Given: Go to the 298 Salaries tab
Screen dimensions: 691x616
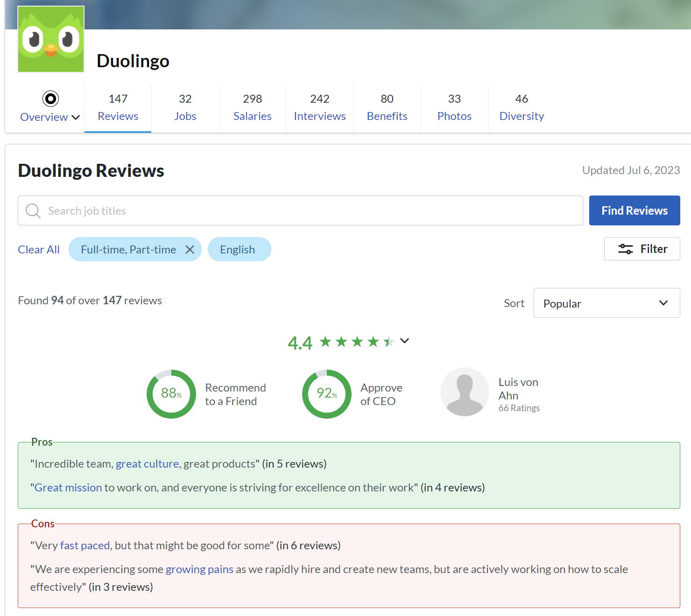Looking at the screenshot, I should (x=253, y=108).
